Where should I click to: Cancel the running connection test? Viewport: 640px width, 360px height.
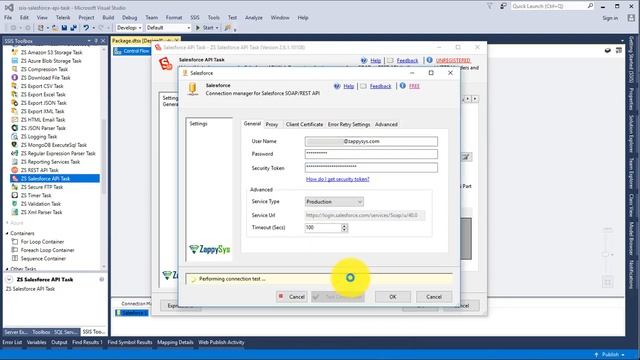tap(291, 297)
